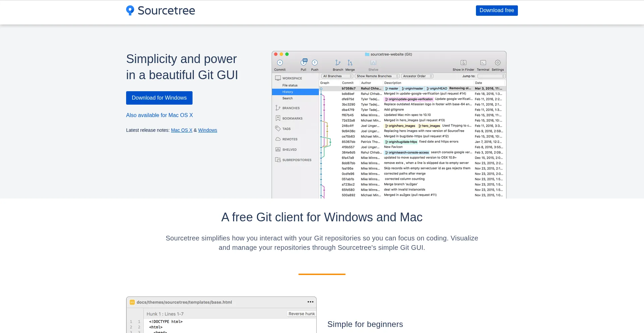
Task: Select File status in the sidebar
Action: 290,86
